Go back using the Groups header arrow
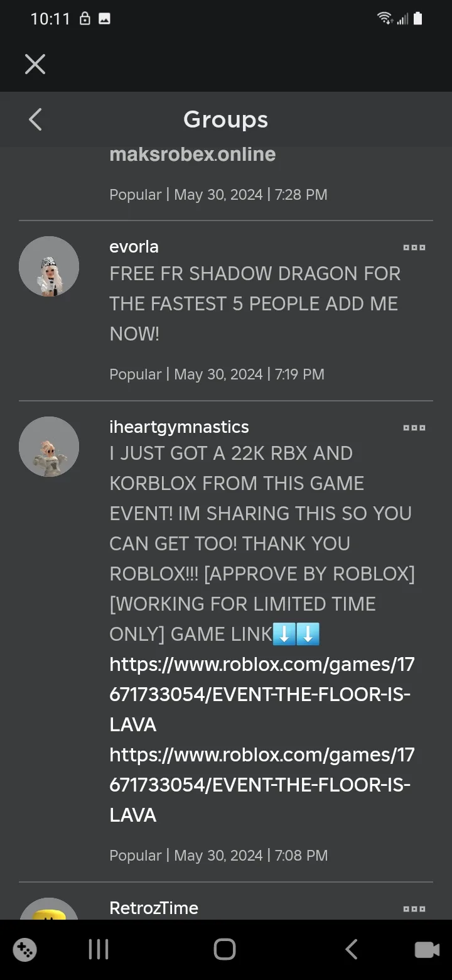This screenshot has width=452, height=980. pyautogui.click(x=35, y=119)
